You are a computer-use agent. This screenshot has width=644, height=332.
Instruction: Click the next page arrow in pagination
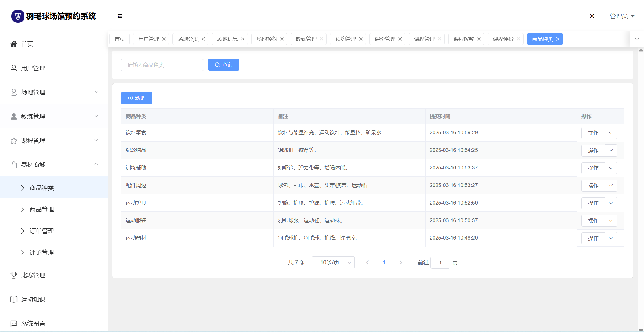click(x=401, y=262)
